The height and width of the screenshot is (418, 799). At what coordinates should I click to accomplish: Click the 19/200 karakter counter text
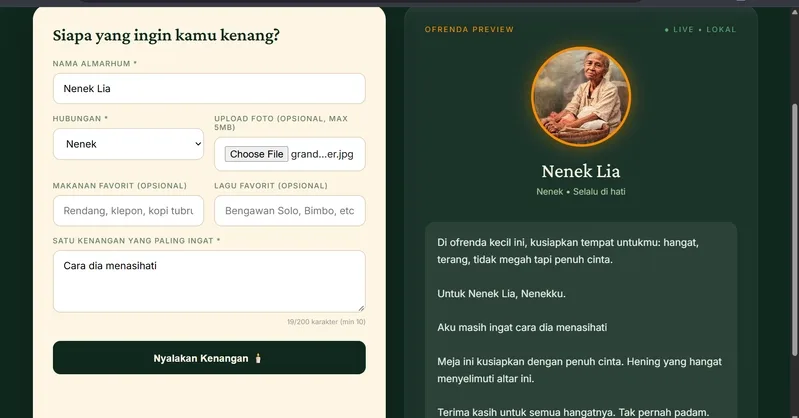326,322
